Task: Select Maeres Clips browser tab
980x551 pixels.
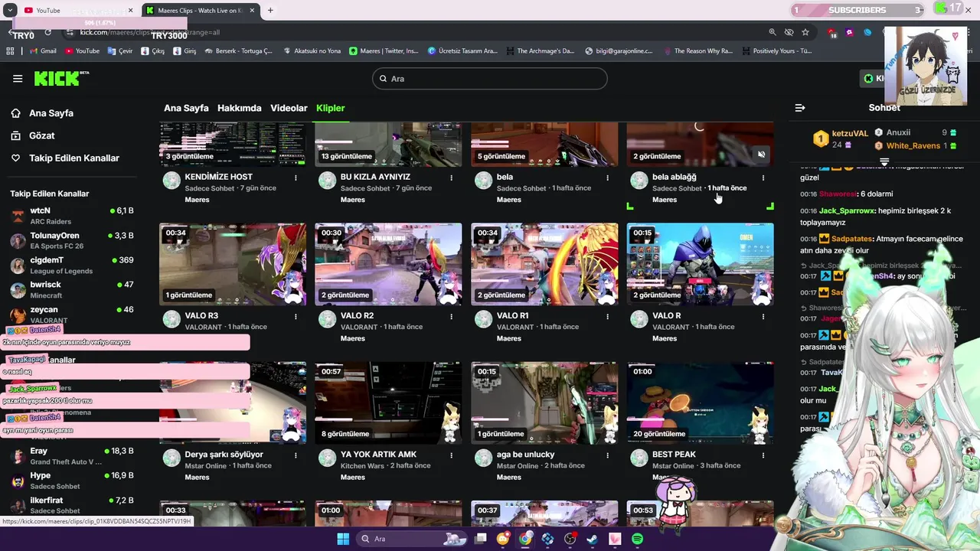Action: [201, 10]
